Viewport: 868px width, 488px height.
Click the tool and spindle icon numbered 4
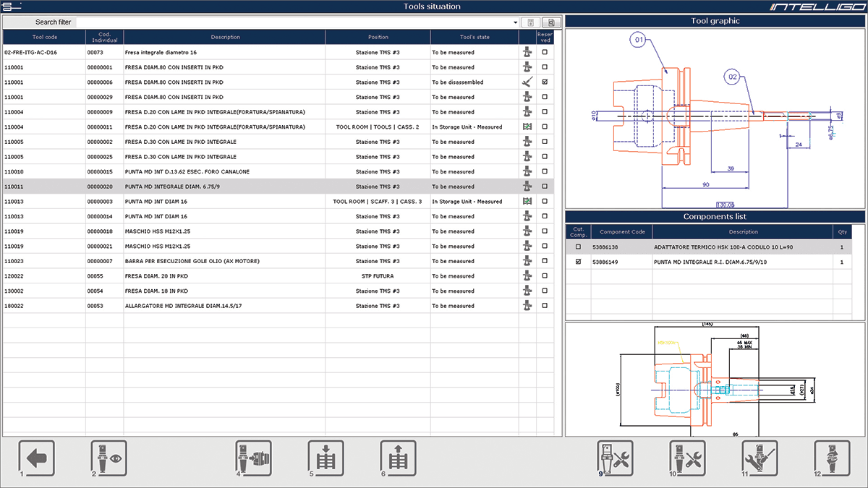click(x=253, y=458)
